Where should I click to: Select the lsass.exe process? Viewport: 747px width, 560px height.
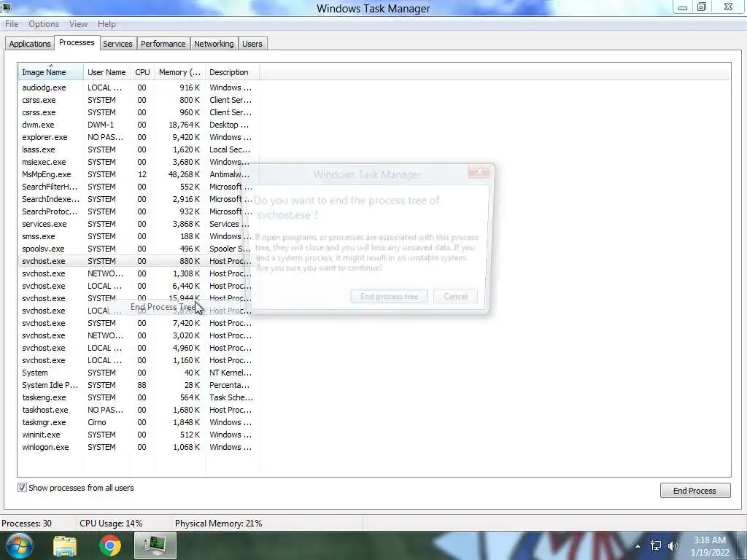(x=138, y=149)
